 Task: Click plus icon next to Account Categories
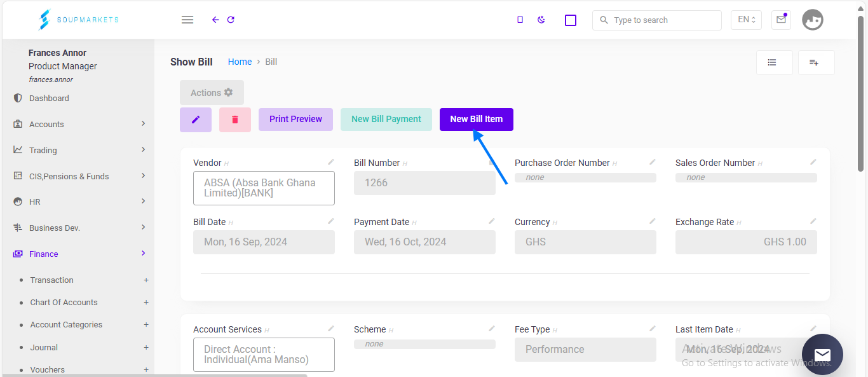(x=146, y=324)
